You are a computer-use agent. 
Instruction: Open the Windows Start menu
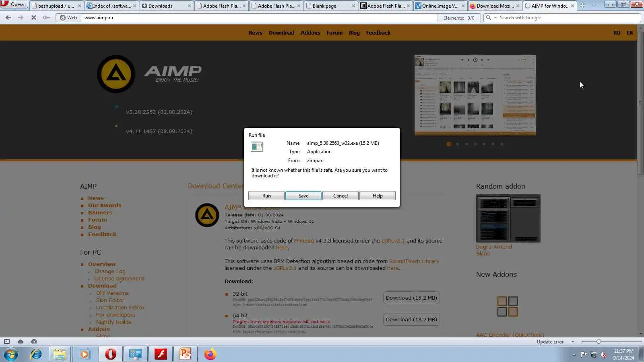click(x=11, y=354)
